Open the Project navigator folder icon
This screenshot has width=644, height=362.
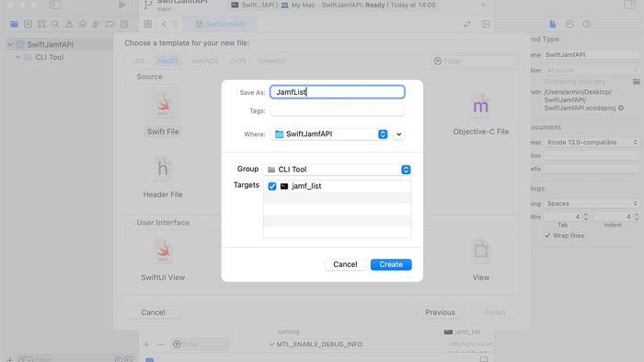pyautogui.click(x=14, y=24)
